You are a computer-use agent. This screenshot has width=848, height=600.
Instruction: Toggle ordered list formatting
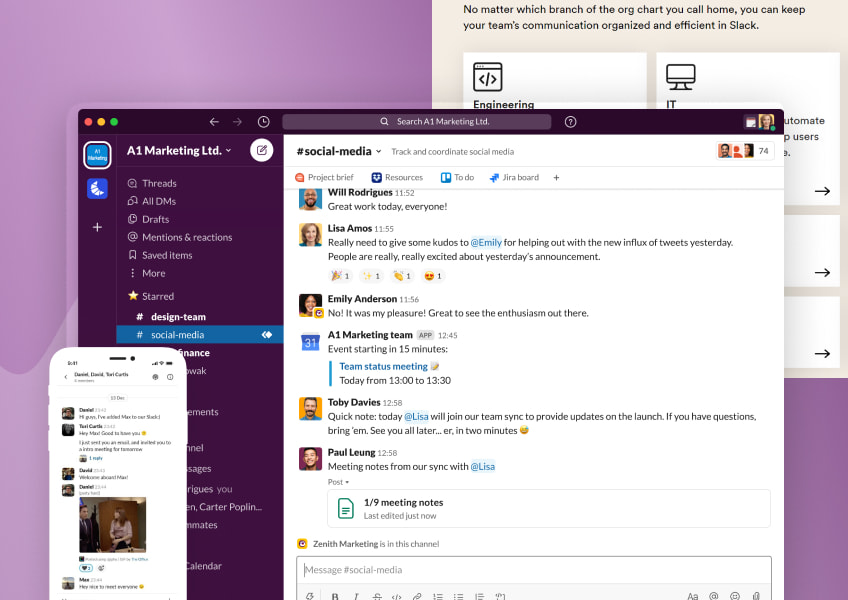[438, 596]
